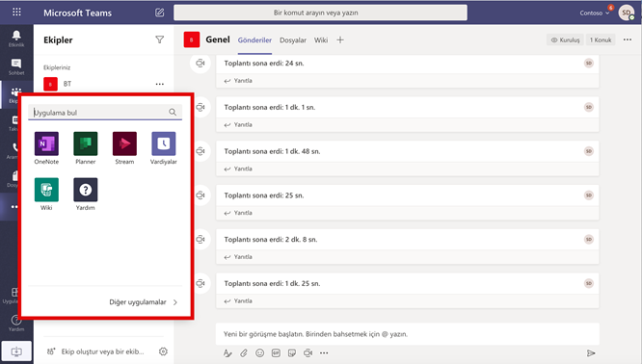The image size is (642, 364).
Task: Click the BT team red avatar
Action: [x=50, y=84]
